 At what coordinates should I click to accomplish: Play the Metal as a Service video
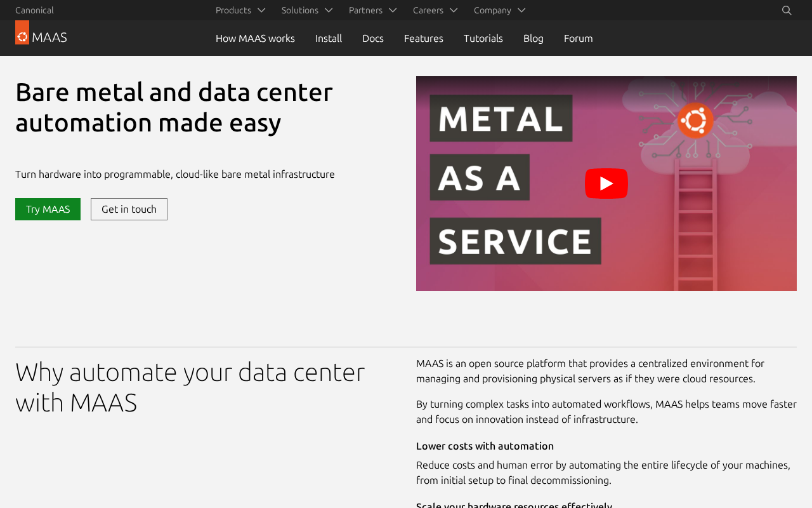point(606,184)
